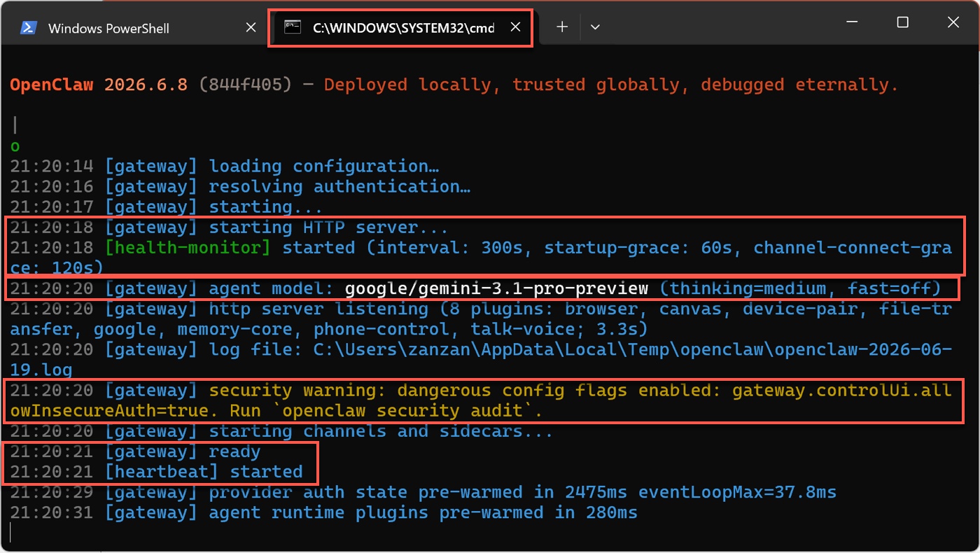Click the log file path line

point(481,359)
